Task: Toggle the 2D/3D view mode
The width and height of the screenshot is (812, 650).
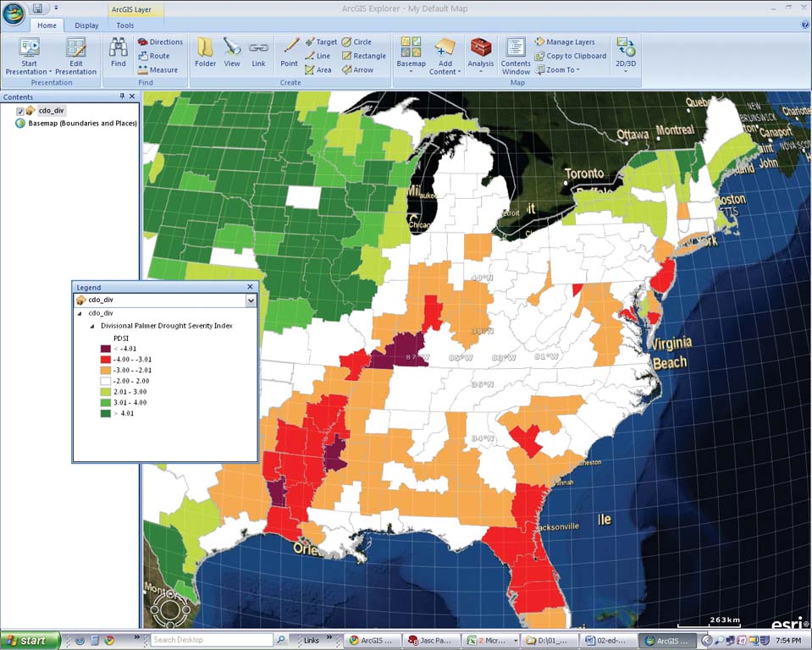Action: 626,55
